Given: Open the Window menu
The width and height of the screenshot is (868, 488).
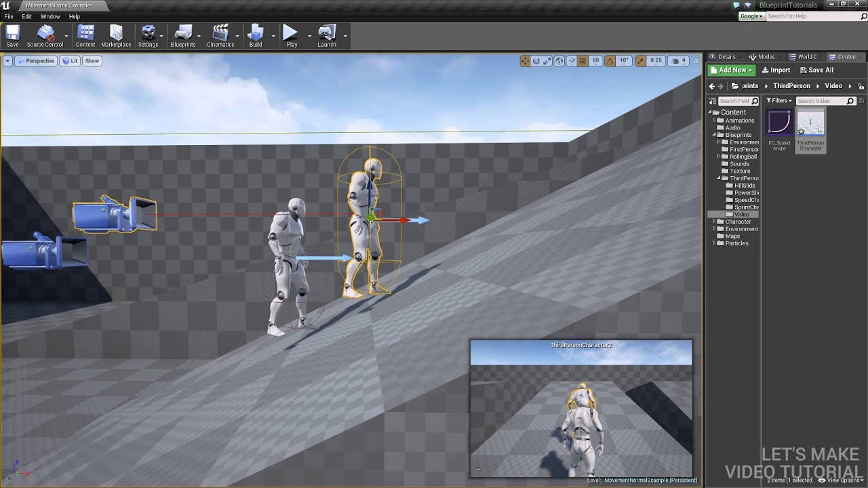Looking at the screenshot, I should (x=50, y=16).
